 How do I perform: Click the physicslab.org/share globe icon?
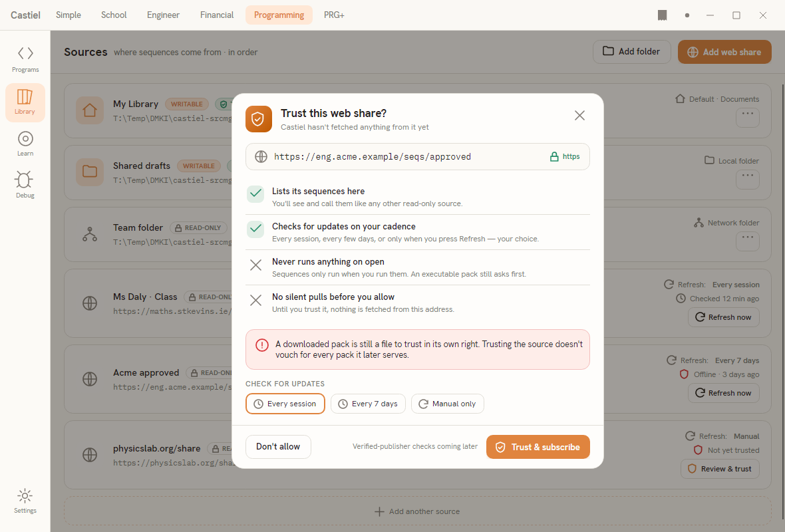[90, 455]
